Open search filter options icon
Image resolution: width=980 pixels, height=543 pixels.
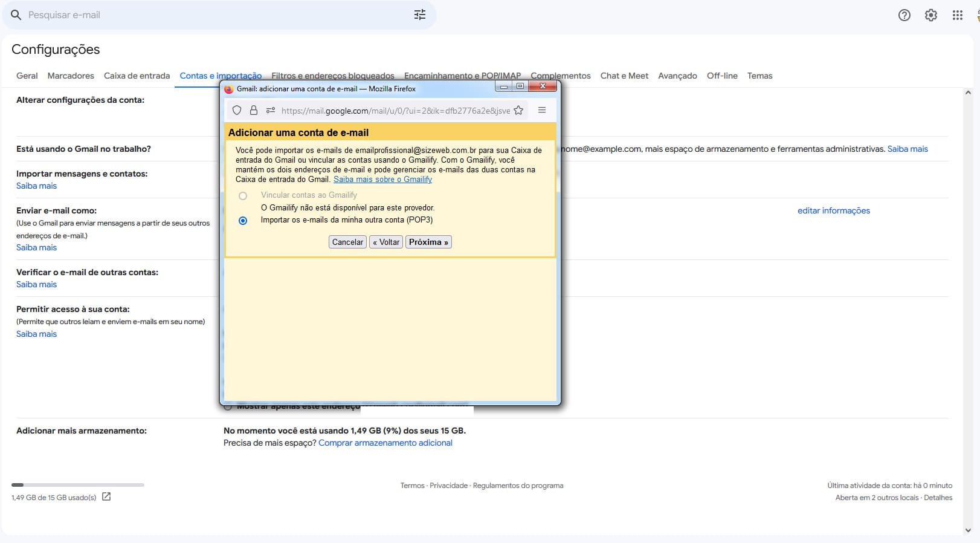click(x=419, y=15)
